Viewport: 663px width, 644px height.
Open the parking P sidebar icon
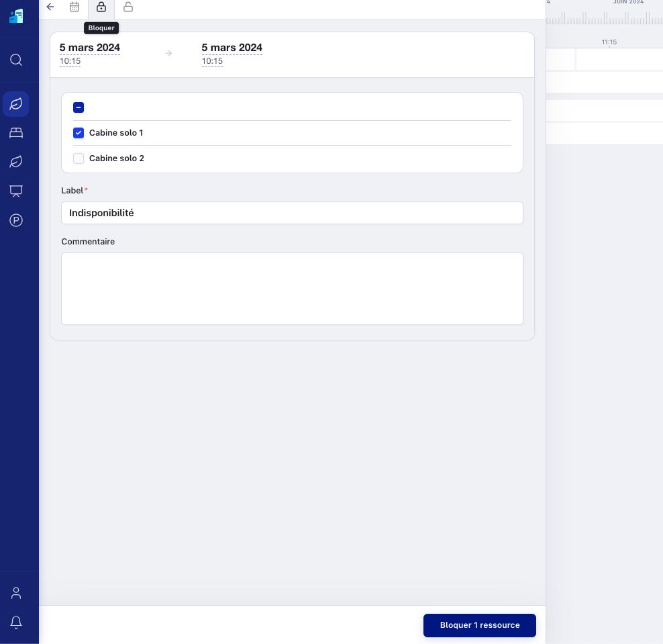pos(16,220)
